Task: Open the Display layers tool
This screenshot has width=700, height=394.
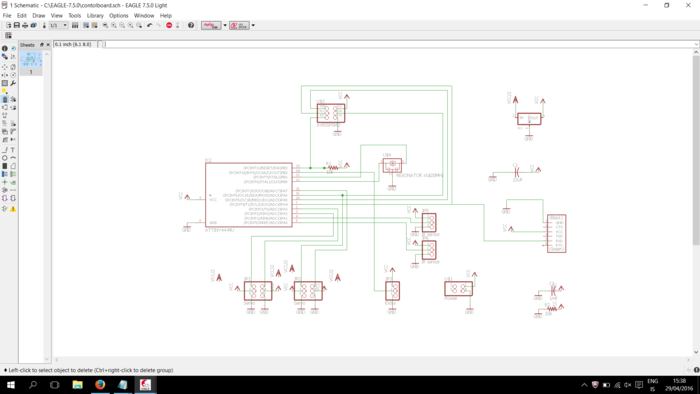Action: pyautogui.click(x=4, y=57)
